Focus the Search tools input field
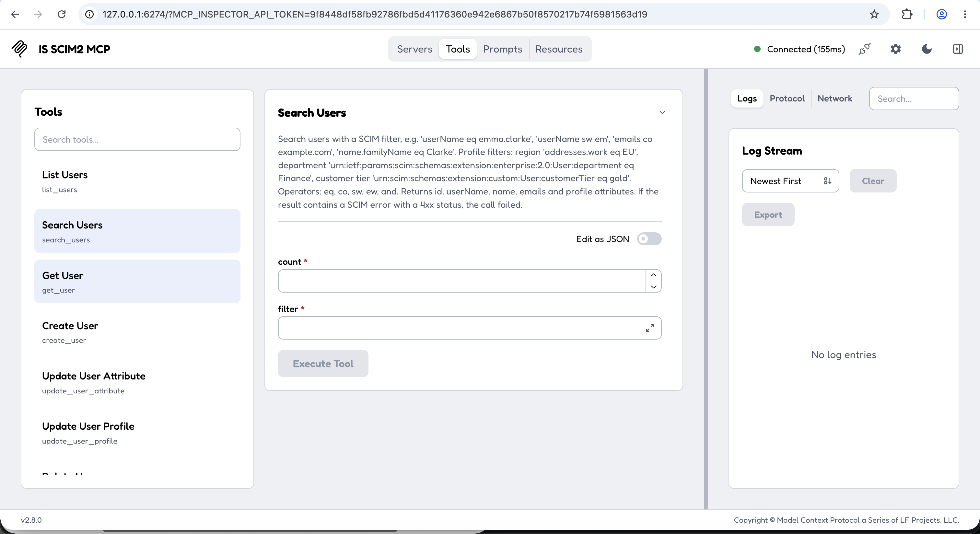 click(x=137, y=140)
